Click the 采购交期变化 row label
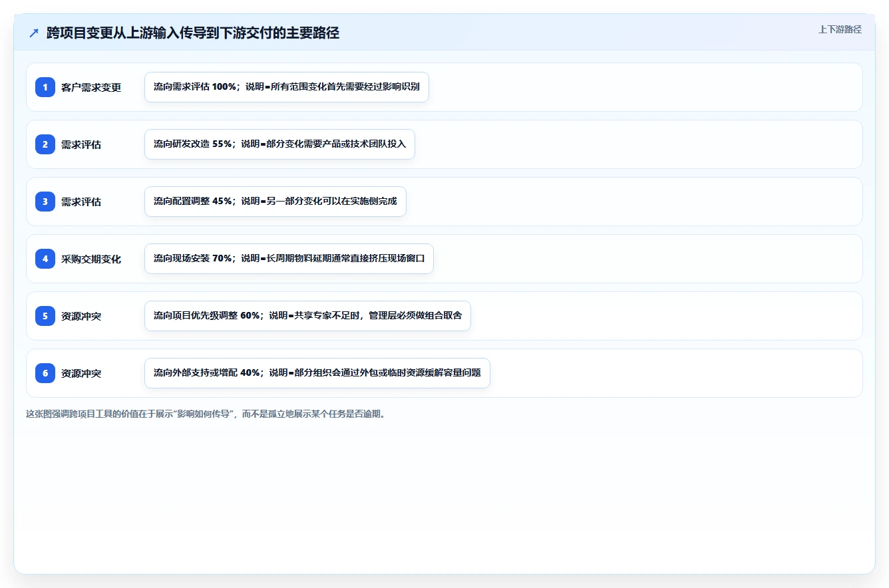The image size is (889, 588). point(91,259)
